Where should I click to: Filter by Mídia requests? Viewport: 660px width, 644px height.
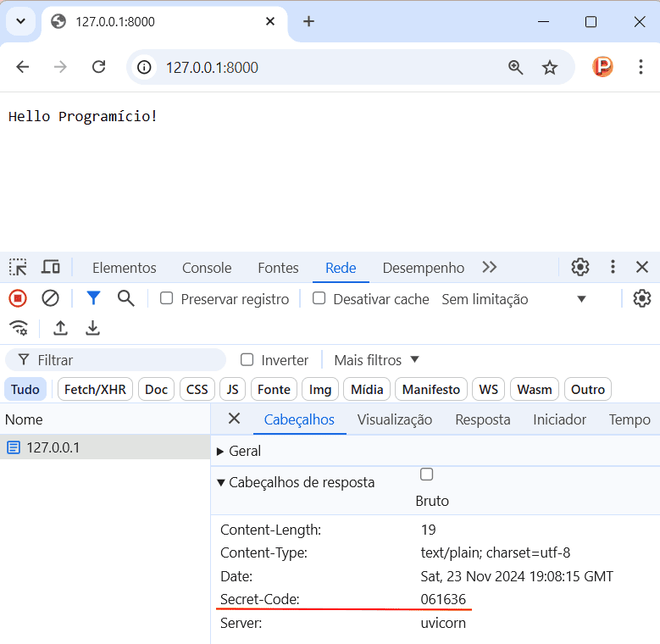[x=367, y=389]
